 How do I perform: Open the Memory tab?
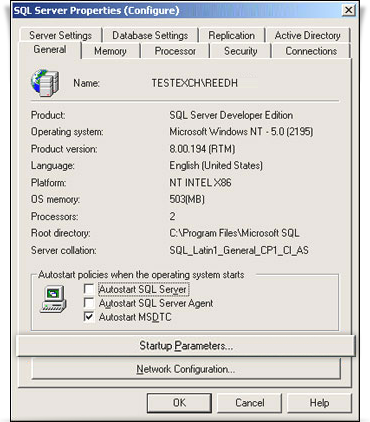(110, 51)
